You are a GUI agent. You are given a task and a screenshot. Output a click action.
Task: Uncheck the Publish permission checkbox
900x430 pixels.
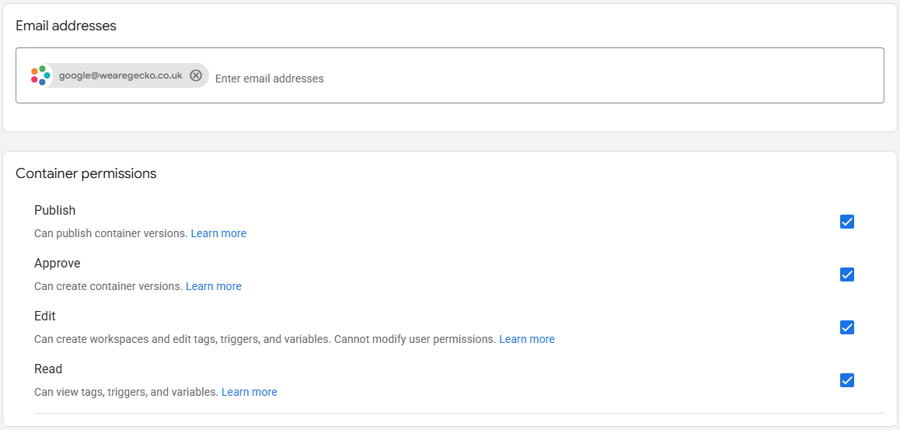pyautogui.click(x=847, y=222)
